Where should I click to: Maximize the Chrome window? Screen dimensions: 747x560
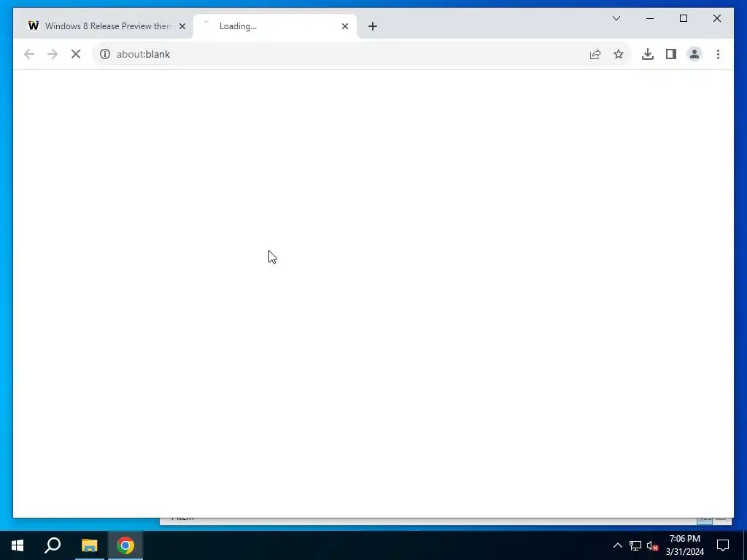pyautogui.click(x=683, y=18)
